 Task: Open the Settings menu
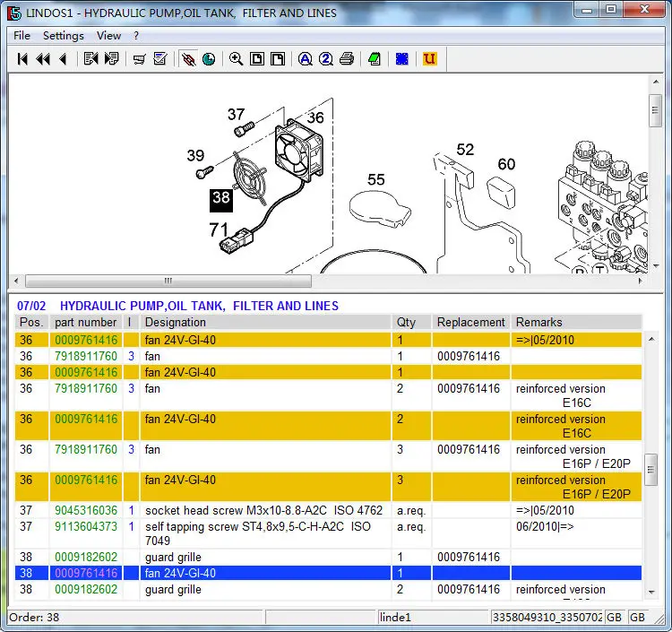[x=64, y=36]
